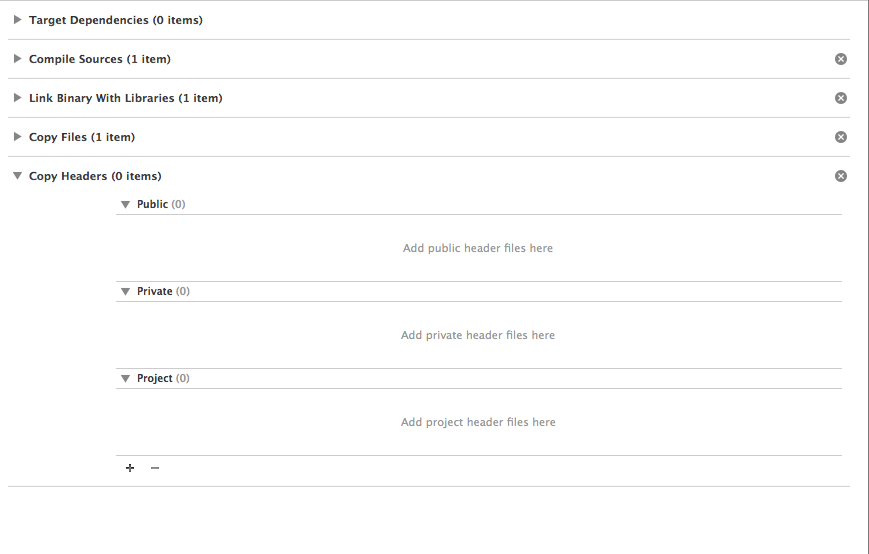The height and width of the screenshot is (554, 869).
Task: Click the 'Add private header files here' area
Action: coord(478,335)
